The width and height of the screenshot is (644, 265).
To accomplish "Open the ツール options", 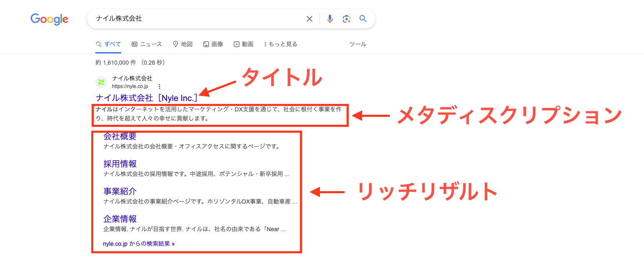I will point(358,44).
